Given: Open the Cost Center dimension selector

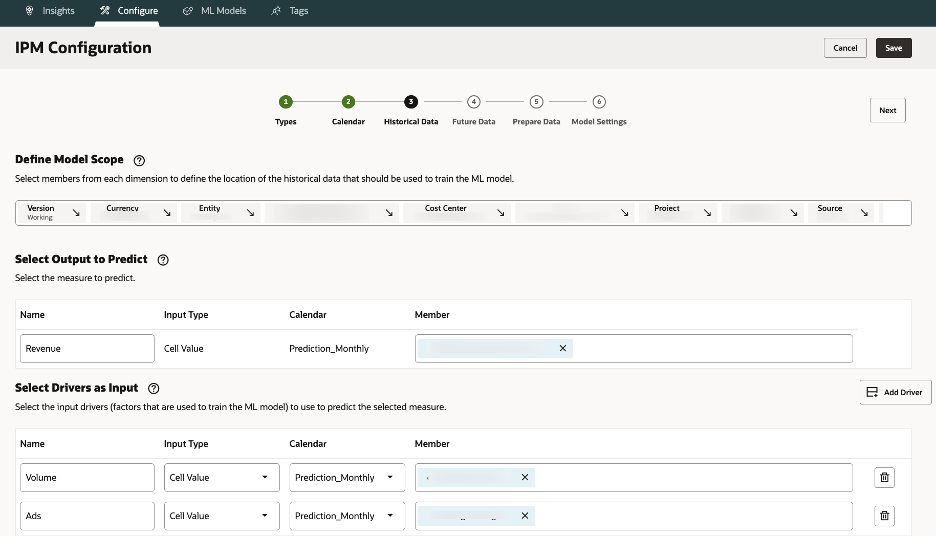Looking at the screenshot, I should 459,212.
